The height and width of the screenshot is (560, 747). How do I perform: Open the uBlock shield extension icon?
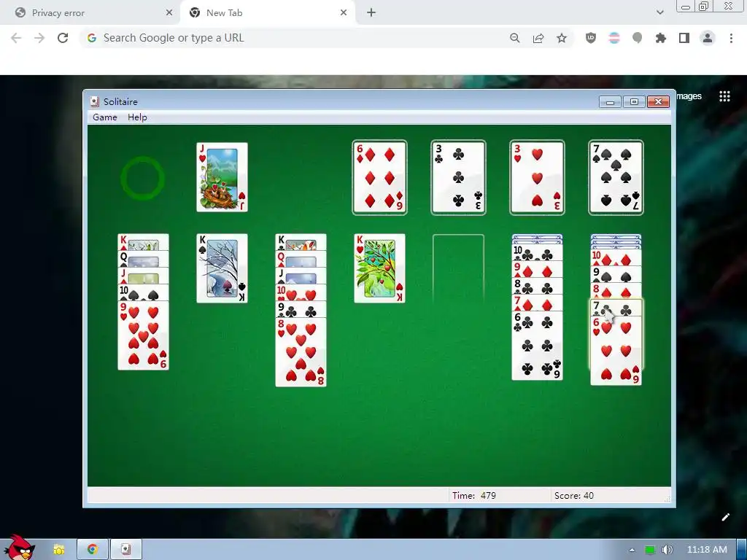click(591, 38)
